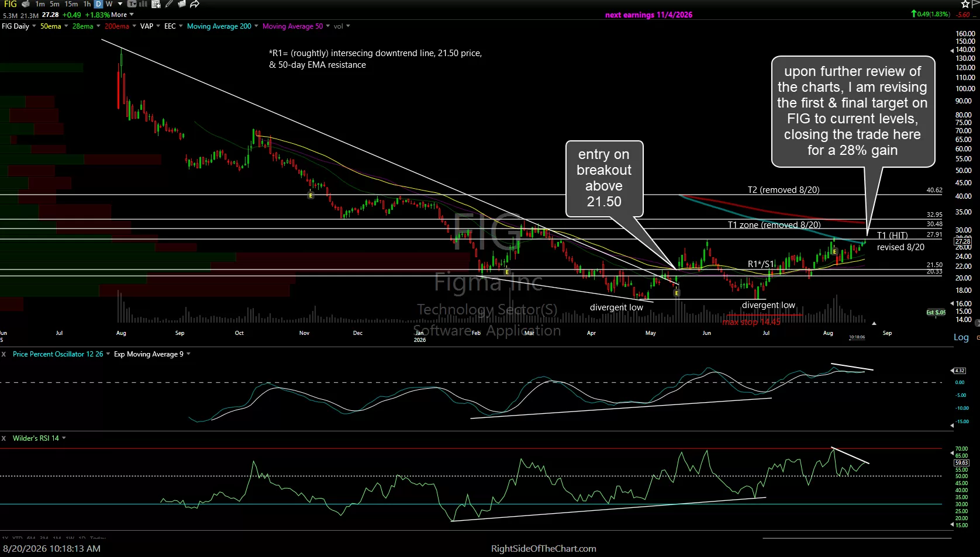Close the Price Percent Oscillator panel
Viewport: 980px width, 557px height.
pos(4,354)
